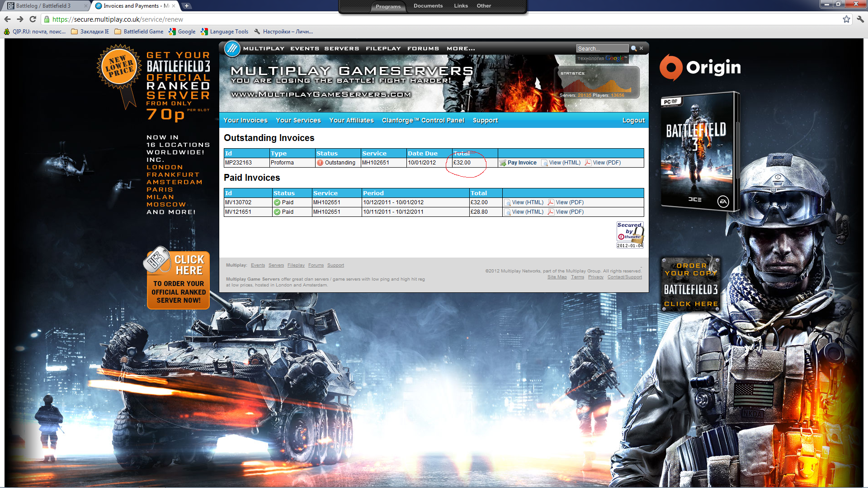868x488 pixels.
Task: Click HTML page icon for MV130702
Action: tap(508, 202)
